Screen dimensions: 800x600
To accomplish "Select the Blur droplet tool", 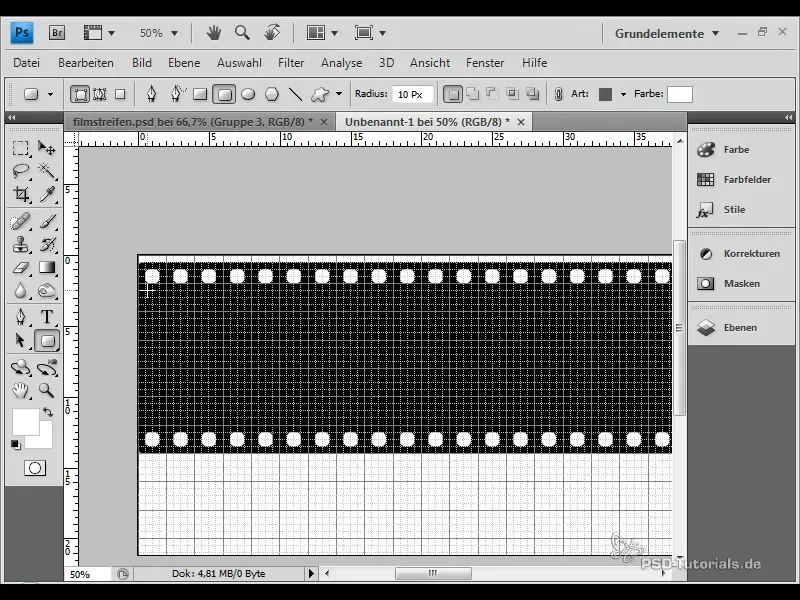I will tap(20, 291).
